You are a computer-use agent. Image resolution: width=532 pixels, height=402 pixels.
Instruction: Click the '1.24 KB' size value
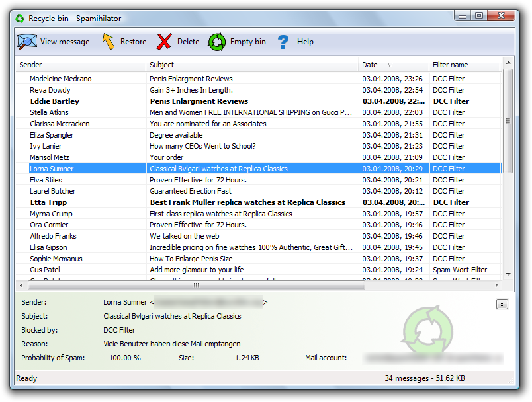pos(247,358)
